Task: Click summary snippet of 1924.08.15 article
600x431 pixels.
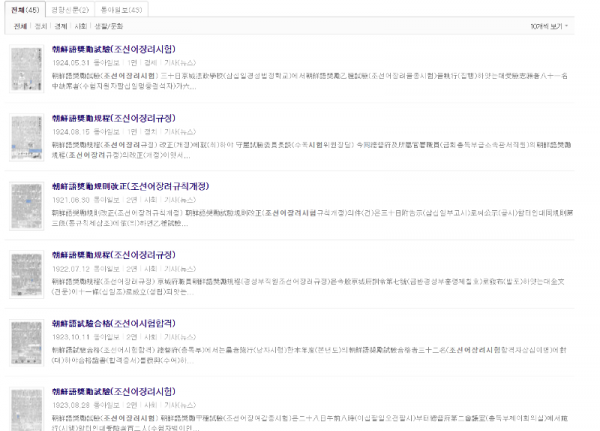Action: point(311,150)
